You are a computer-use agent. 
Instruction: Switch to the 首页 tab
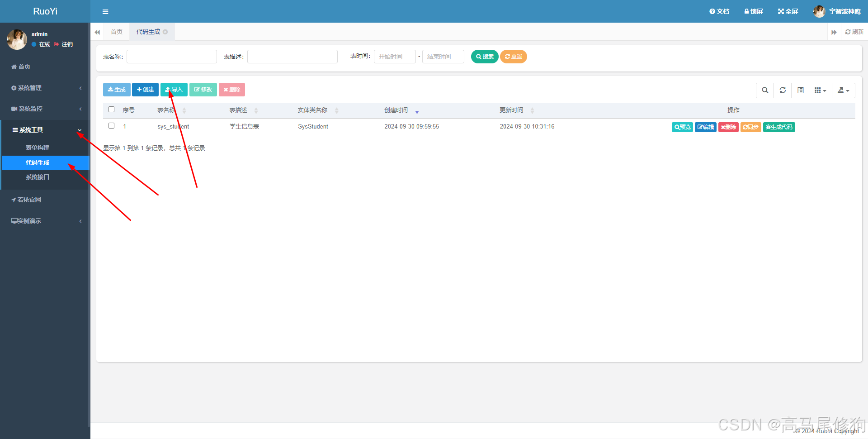click(117, 32)
